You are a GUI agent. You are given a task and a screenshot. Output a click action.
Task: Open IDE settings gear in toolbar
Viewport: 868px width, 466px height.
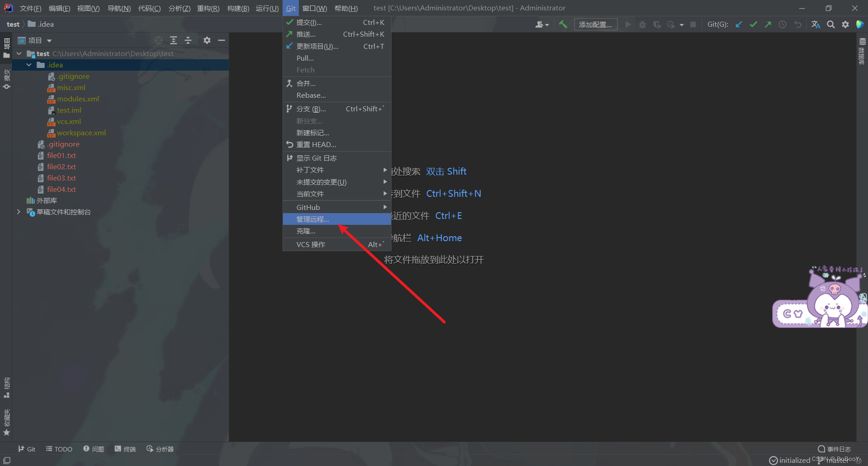tap(845, 24)
